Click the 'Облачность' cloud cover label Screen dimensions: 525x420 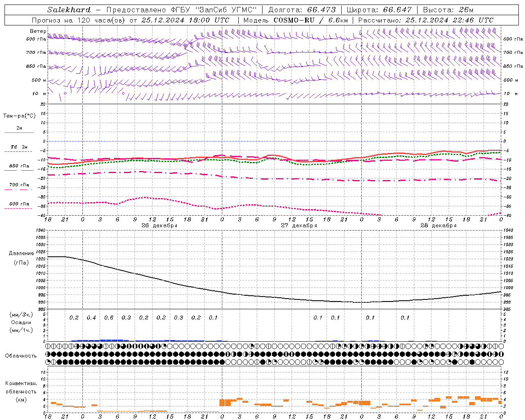(x=21, y=356)
